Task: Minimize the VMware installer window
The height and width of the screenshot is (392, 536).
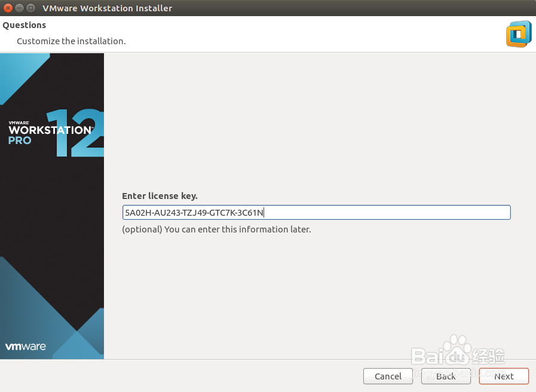Action: 19,8
